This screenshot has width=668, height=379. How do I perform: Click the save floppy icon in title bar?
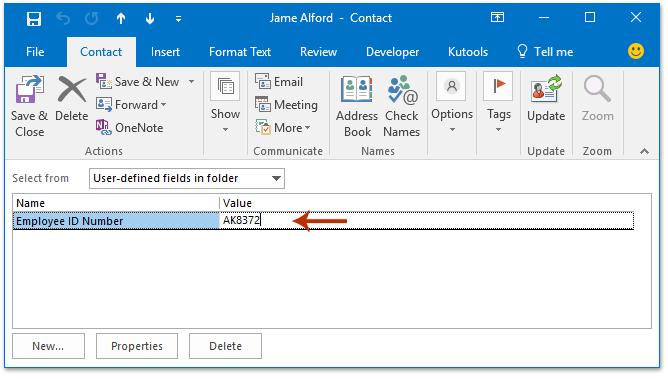[x=34, y=18]
